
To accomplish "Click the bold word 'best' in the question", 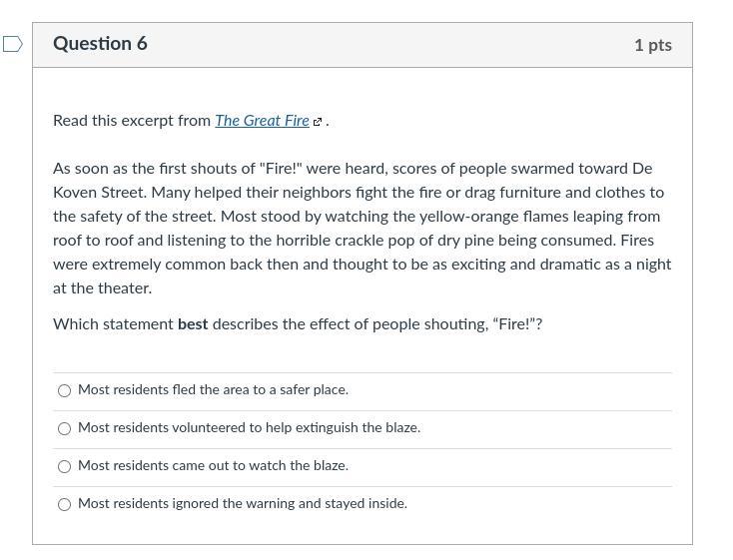I will click(193, 324).
